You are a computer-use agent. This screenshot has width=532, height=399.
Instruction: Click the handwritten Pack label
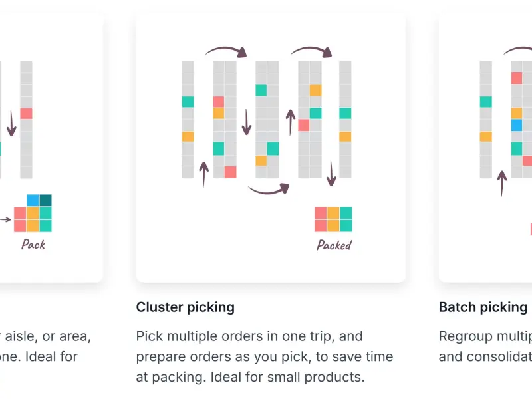coord(33,244)
